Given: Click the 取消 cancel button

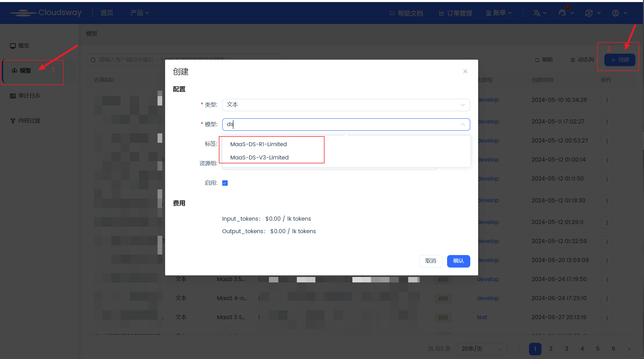Looking at the screenshot, I should pos(430,261).
